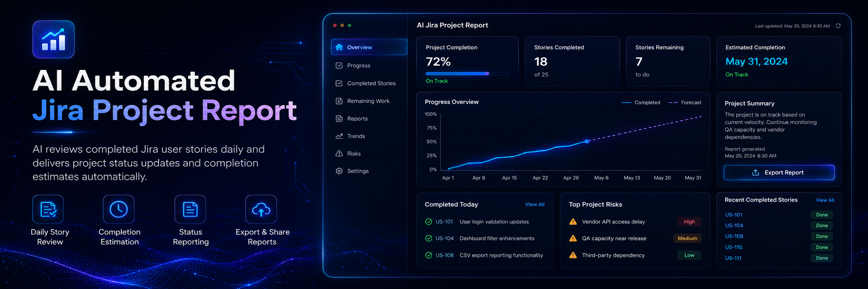Click the Stories Completed count 18
This screenshot has width=868, height=289.
point(541,61)
